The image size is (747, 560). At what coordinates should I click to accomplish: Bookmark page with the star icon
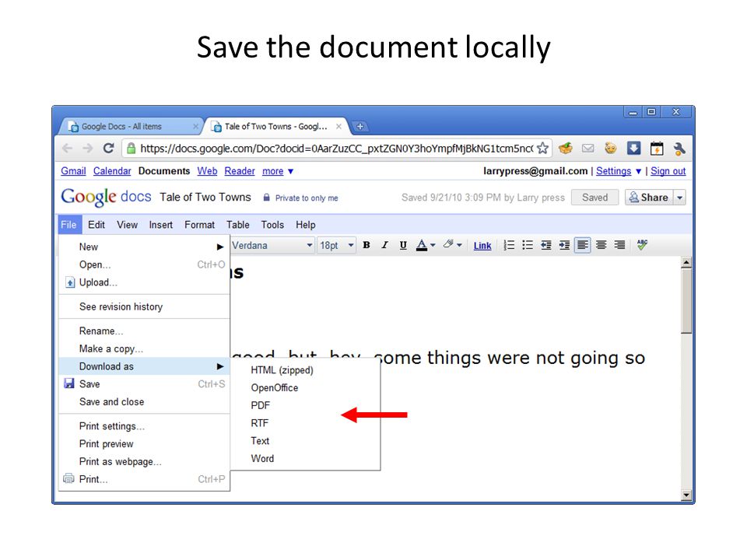[542, 148]
